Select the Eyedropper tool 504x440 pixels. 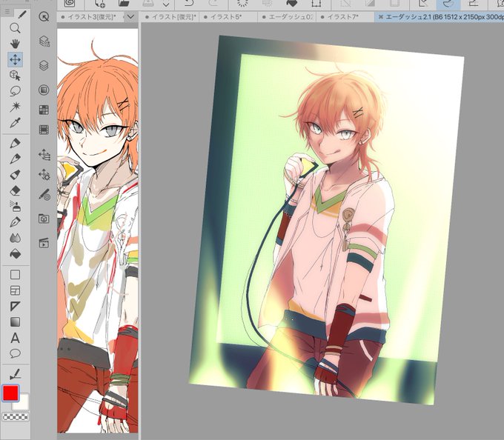click(15, 123)
